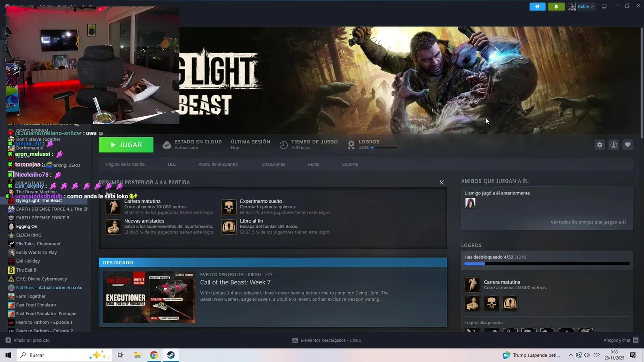Switch to Big Picture mode monitor icon
The width and height of the screenshot is (644, 362).
(x=604, y=6)
